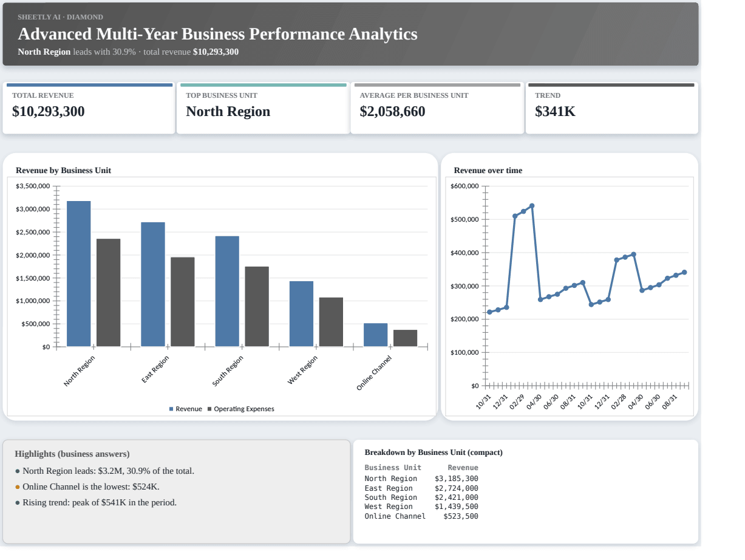Click the $523,500 table value
The width and height of the screenshot is (745, 560).
click(461, 516)
